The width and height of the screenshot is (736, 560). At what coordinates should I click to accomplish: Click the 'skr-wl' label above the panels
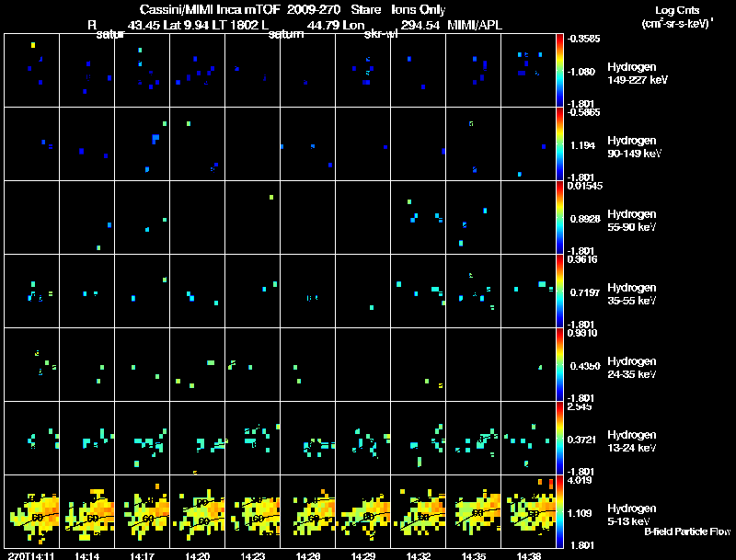click(381, 34)
